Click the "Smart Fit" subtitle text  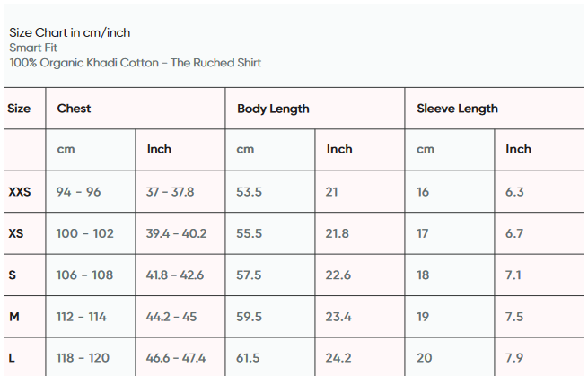(x=33, y=48)
